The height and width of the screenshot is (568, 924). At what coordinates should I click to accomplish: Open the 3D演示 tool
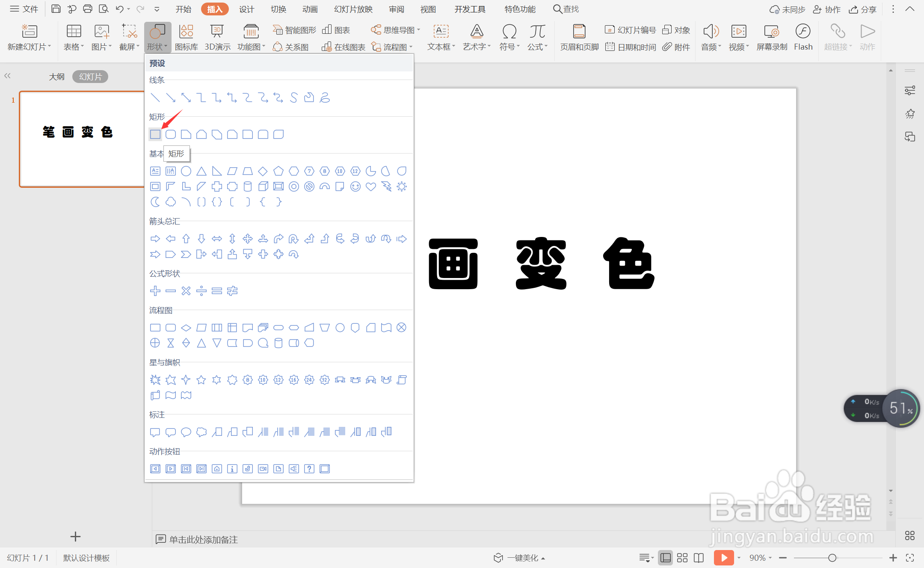tap(217, 37)
